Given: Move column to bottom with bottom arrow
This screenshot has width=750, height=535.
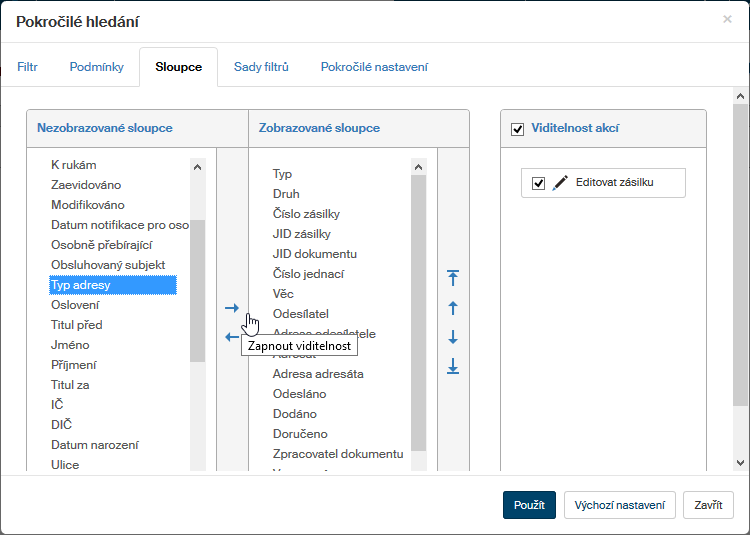Looking at the screenshot, I should point(453,367).
